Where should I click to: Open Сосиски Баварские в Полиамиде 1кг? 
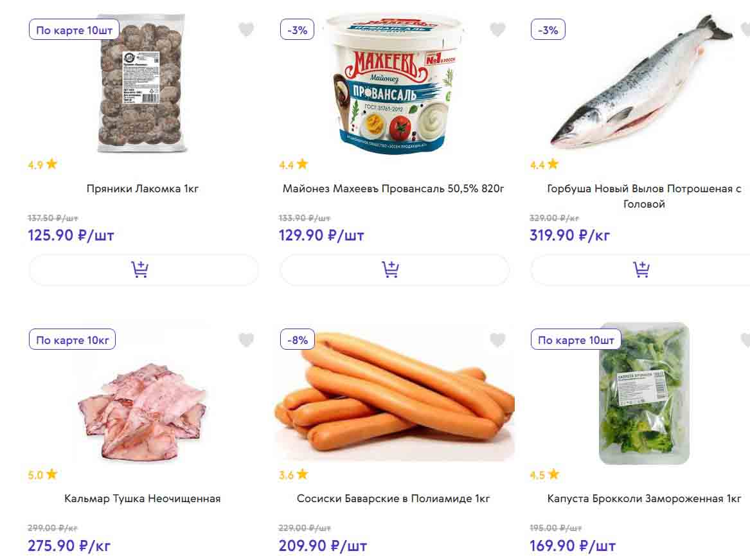[x=393, y=498]
